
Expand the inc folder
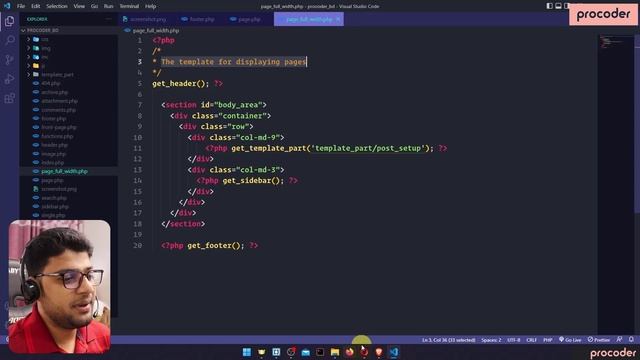[68, 57]
